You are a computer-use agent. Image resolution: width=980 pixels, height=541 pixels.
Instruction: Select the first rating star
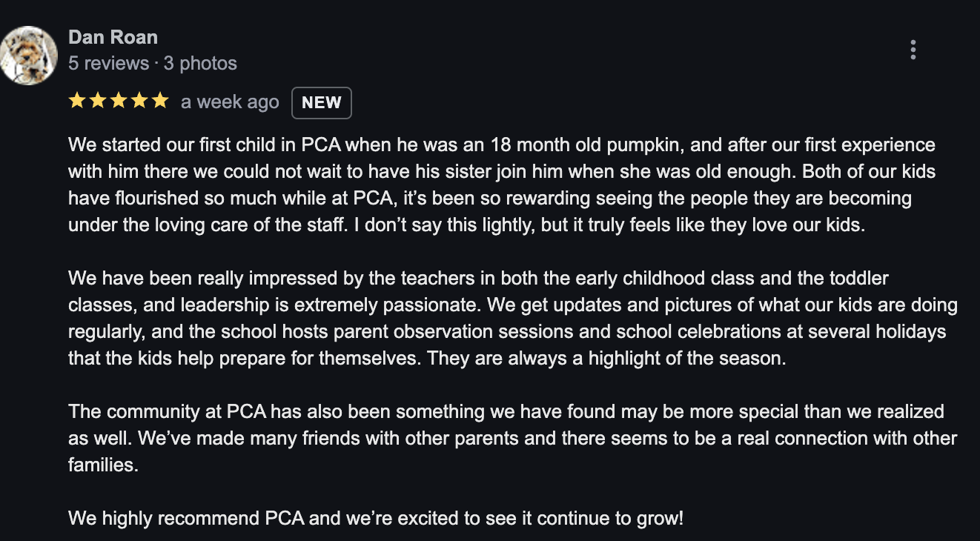point(77,101)
